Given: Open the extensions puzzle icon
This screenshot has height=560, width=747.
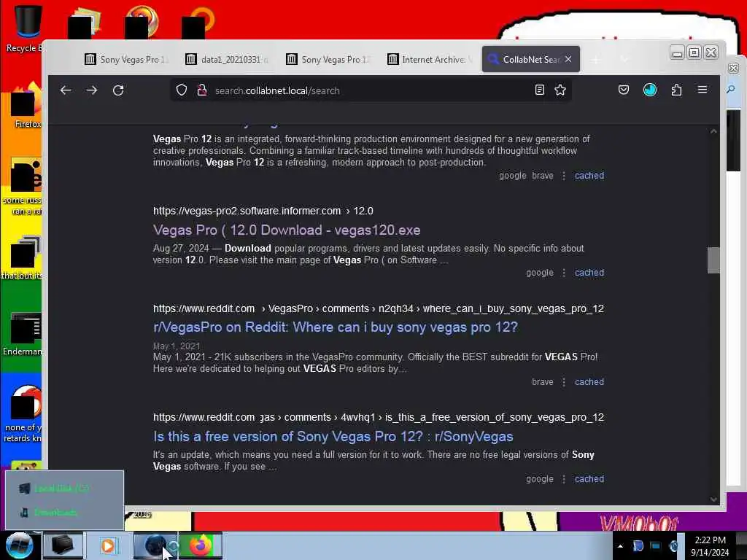Looking at the screenshot, I should click(676, 90).
